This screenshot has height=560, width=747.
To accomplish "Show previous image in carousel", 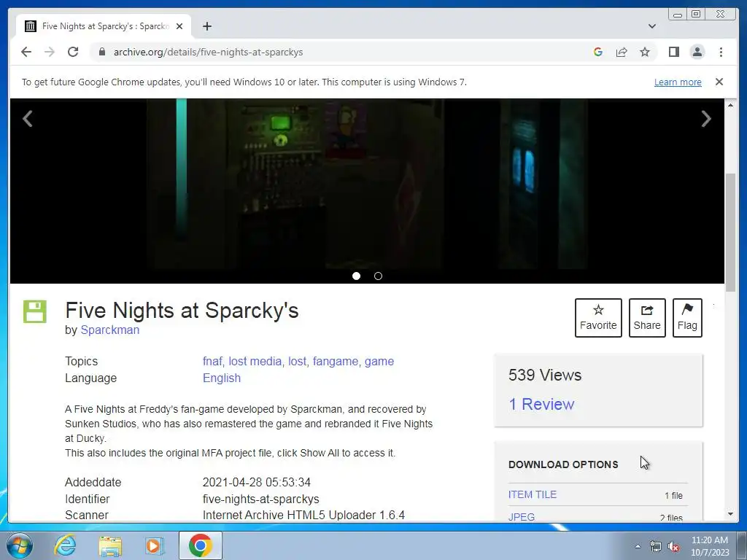I will [x=28, y=119].
